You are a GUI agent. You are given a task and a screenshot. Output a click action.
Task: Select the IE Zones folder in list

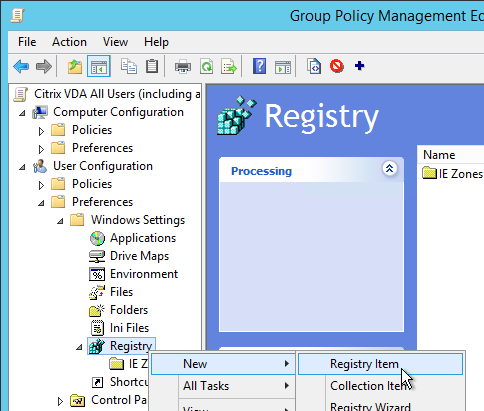pyautogui.click(x=453, y=174)
